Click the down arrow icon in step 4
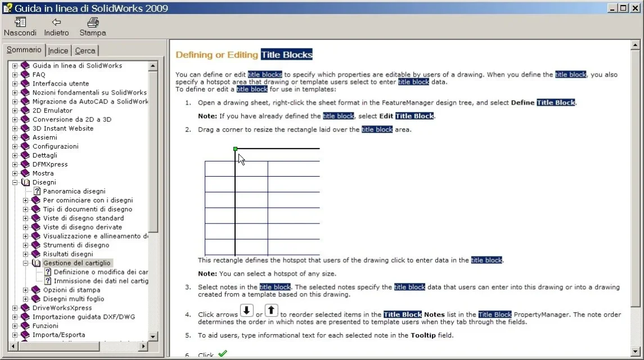Image resolution: width=644 pixels, height=360 pixels. tap(246, 310)
